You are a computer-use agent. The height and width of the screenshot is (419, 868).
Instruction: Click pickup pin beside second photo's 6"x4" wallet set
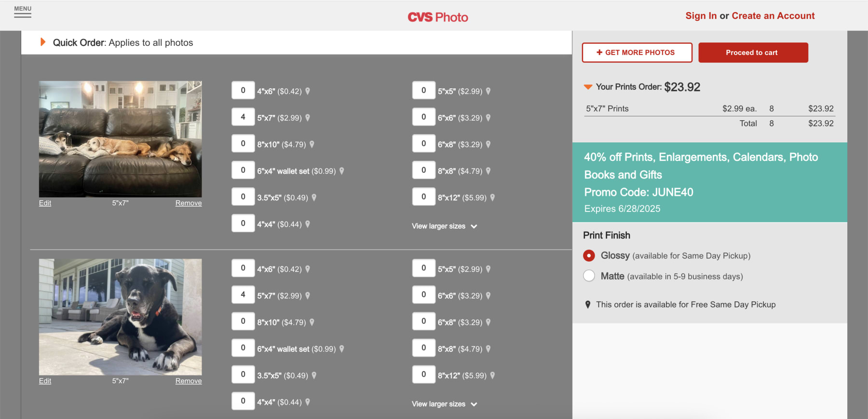[x=341, y=349]
